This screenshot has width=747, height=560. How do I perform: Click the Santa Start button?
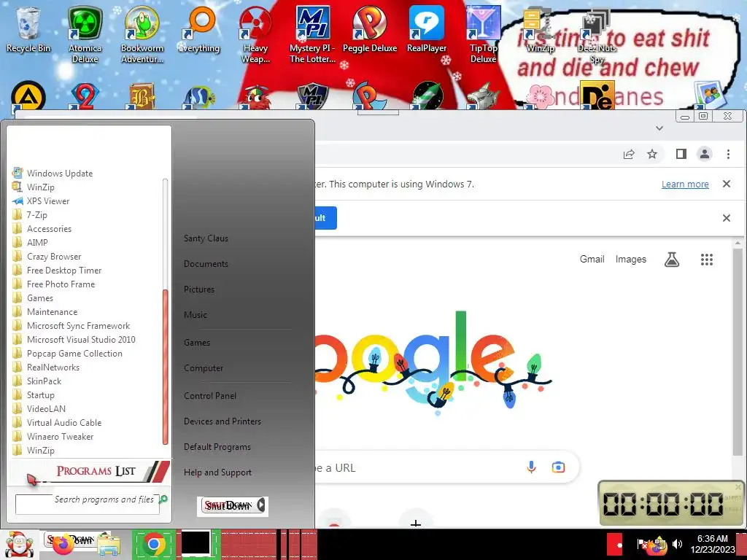click(18, 544)
